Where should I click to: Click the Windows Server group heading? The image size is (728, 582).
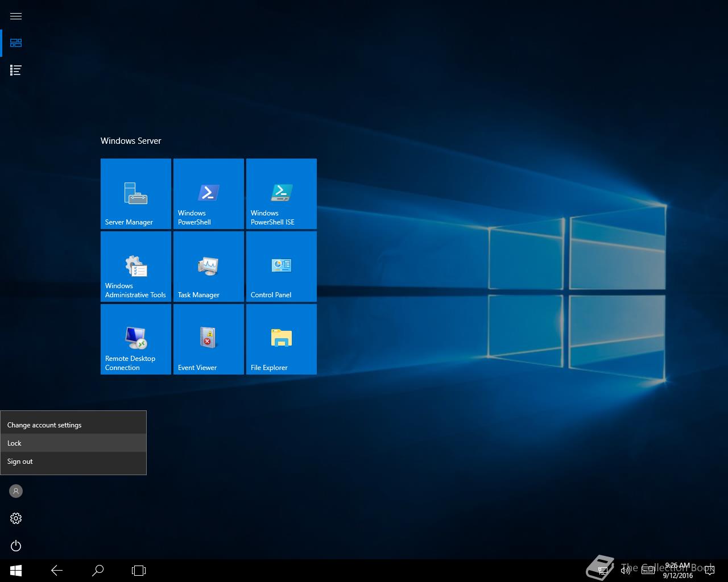(x=131, y=141)
